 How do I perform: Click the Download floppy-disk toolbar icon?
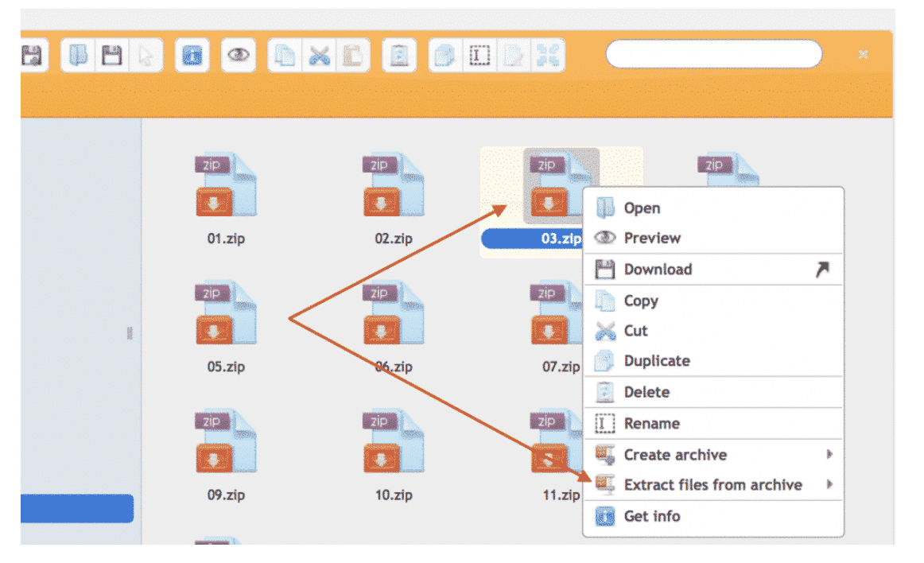(x=112, y=56)
